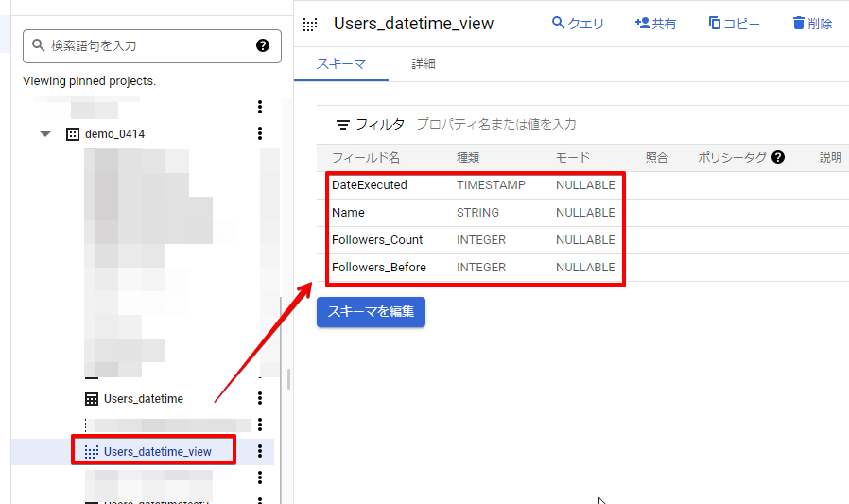The height and width of the screenshot is (504, 849).
Task: Click the filter icon above the schema
Action: [343, 125]
